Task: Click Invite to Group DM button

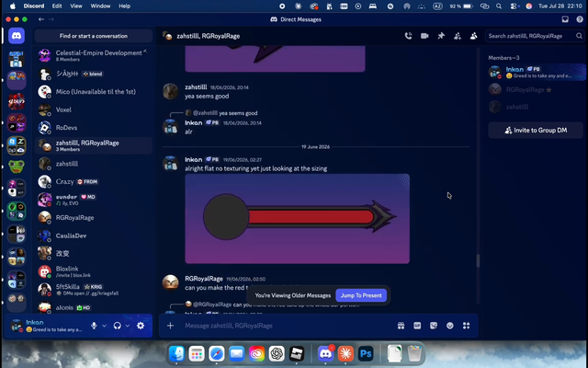Action: pos(536,131)
